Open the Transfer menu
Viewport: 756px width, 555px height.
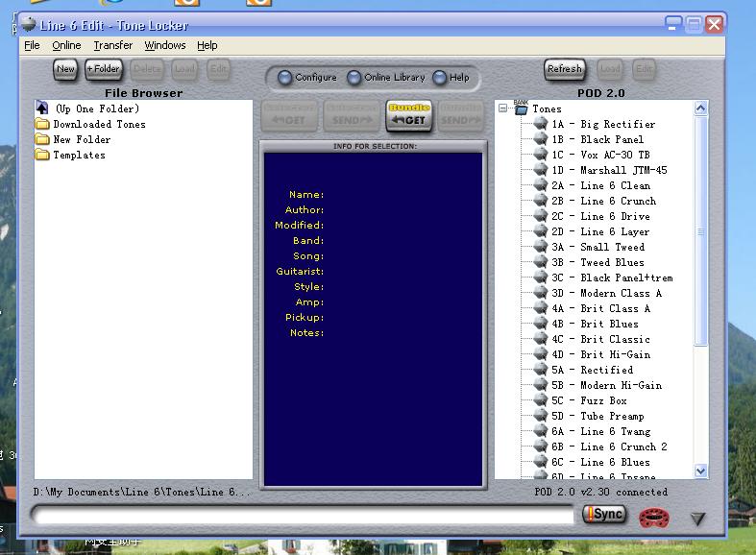112,45
